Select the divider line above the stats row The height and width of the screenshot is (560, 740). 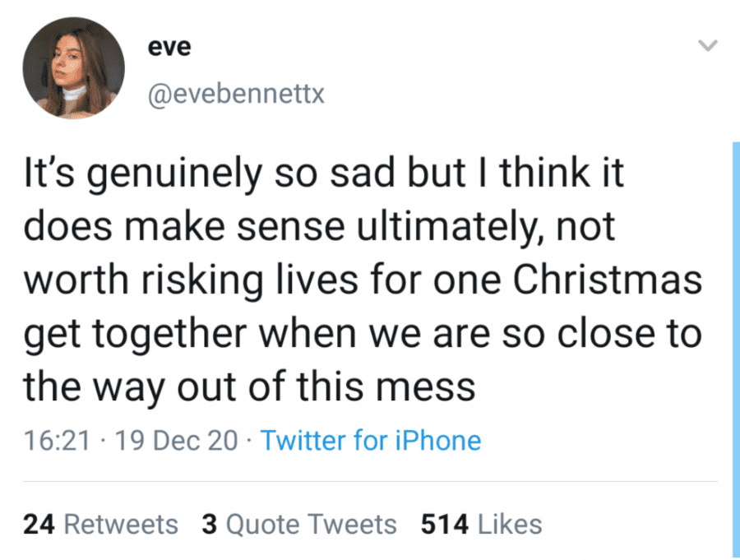(370, 482)
